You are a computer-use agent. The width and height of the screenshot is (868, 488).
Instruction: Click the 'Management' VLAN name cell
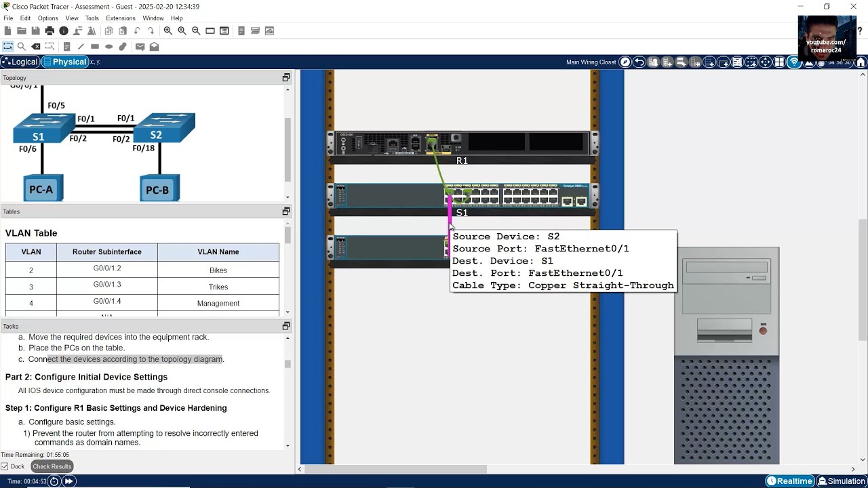pos(218,303)
